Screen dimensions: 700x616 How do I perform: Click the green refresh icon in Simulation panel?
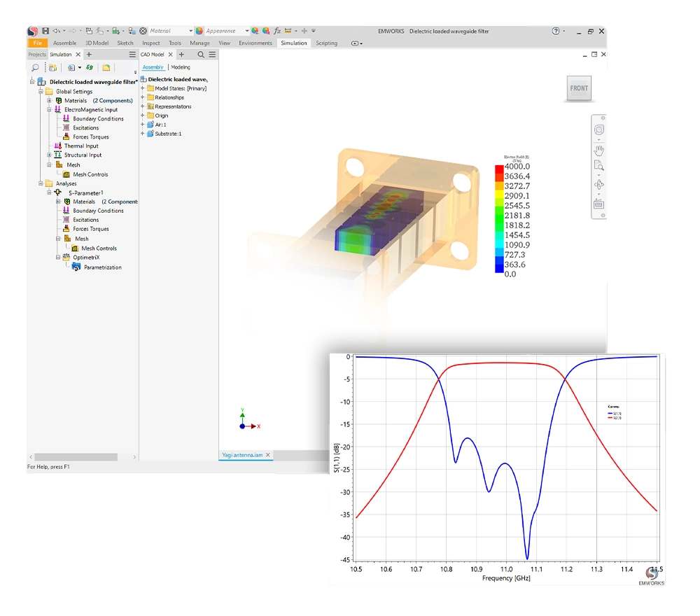(x=90, y=68)
